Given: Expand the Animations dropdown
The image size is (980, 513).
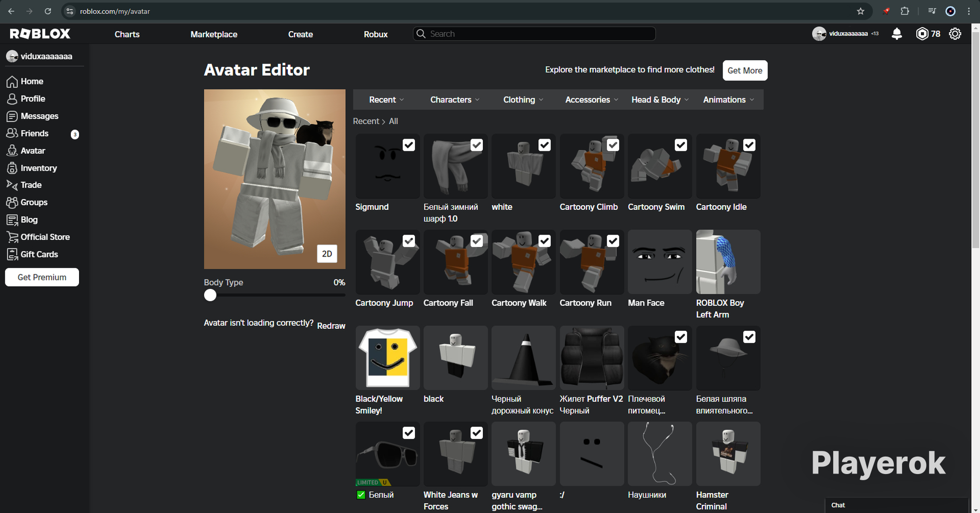Looking at the screenshot, I should coord(728,100).
